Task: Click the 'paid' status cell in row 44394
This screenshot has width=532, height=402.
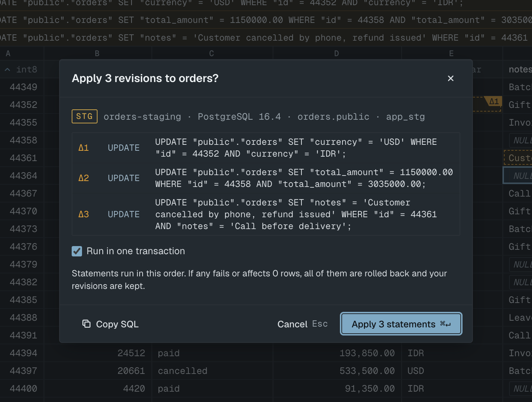Action: point(212,353)
